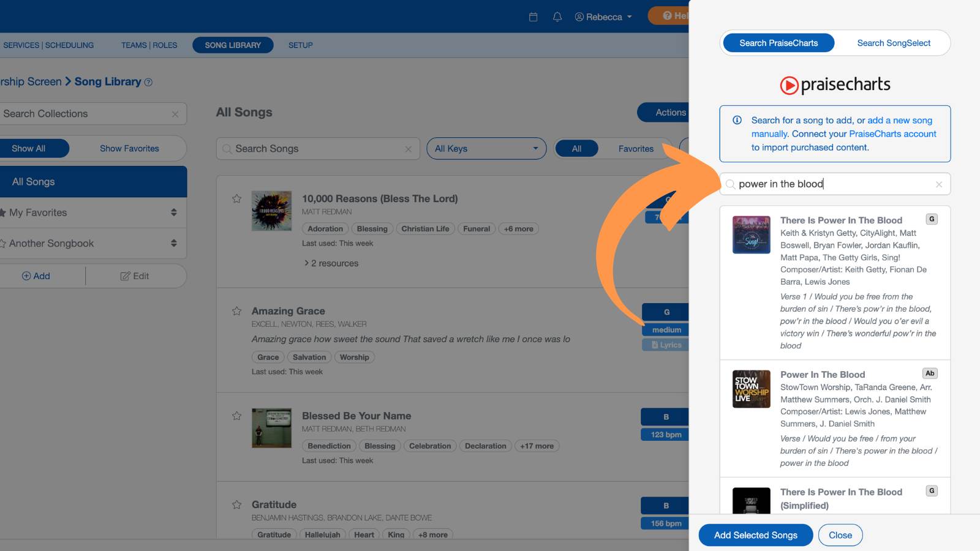The width and height of the screenshot is (980, 551).
Task: Click the Lyrics badge for Amazing Grace
Action: pyautogui.click(x=666, y=345)
